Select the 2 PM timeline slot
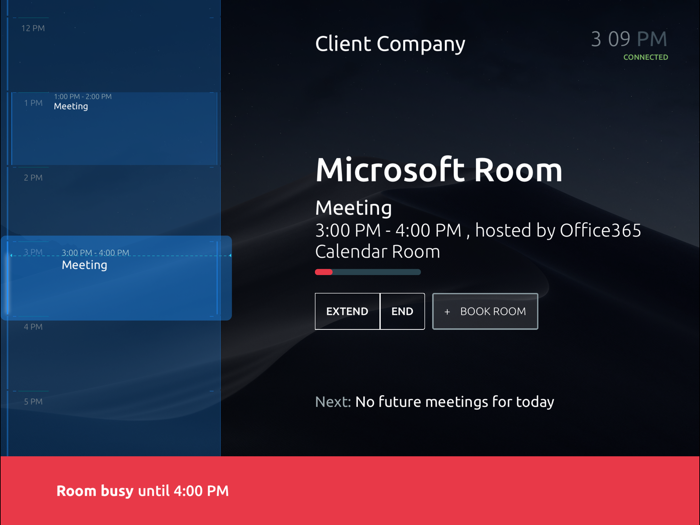Image resolution: width=700 pixels, height=525 pixels. click(114, 203)
